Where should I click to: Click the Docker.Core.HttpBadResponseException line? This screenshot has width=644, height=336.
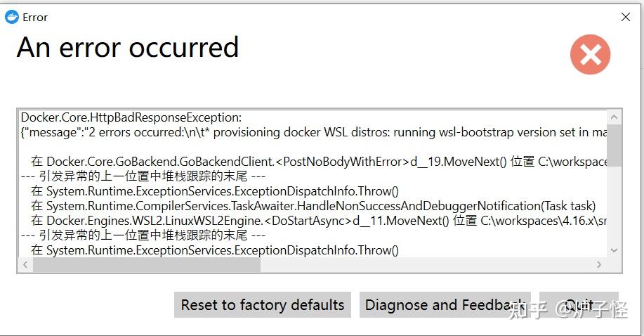(131, 117)
